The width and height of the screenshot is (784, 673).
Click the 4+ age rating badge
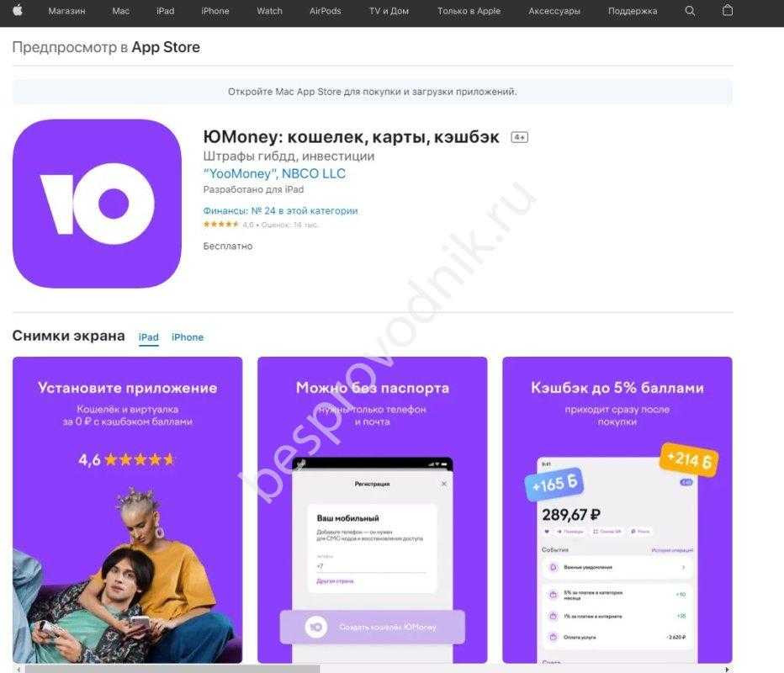click(520, 137)
